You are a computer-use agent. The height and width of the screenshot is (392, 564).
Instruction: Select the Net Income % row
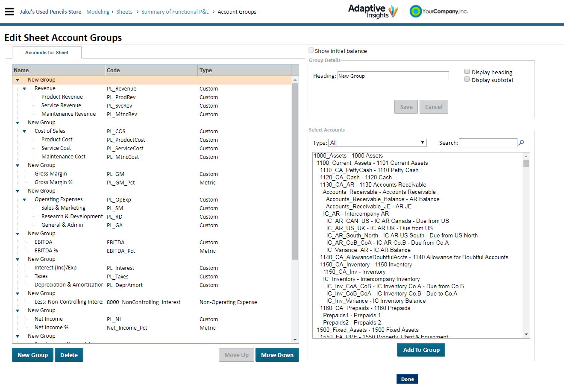(x=152, y=328)
